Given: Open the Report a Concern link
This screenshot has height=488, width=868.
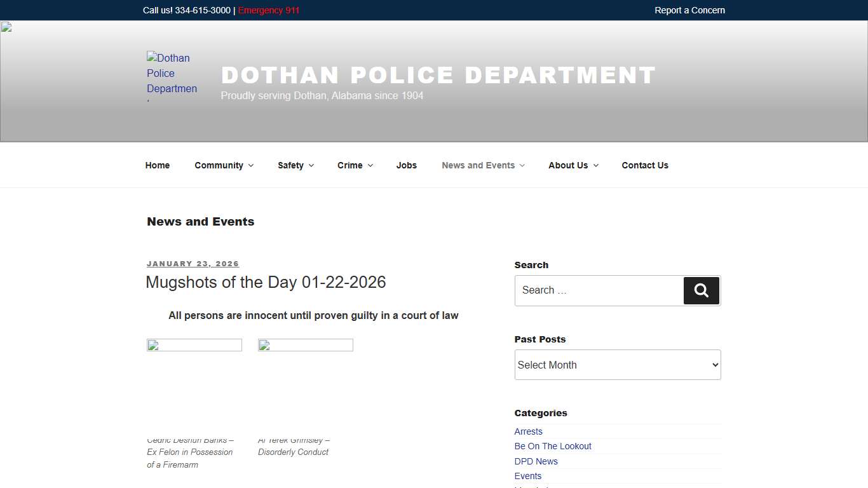Looking at the screenshot, I should tap(689, 10).
